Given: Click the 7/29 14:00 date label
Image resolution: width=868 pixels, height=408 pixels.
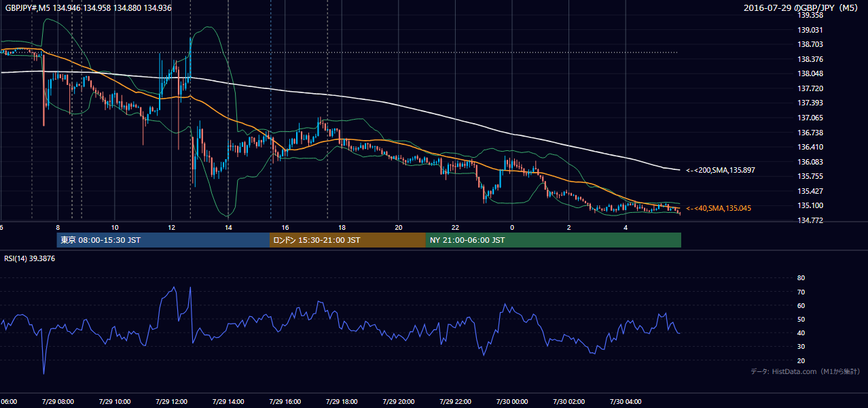Looking at the screenshot, I should (228, 402).
